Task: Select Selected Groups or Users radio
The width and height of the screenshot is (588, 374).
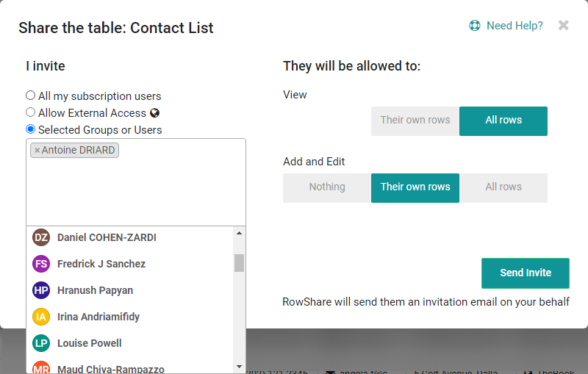Action: [30, 129]
